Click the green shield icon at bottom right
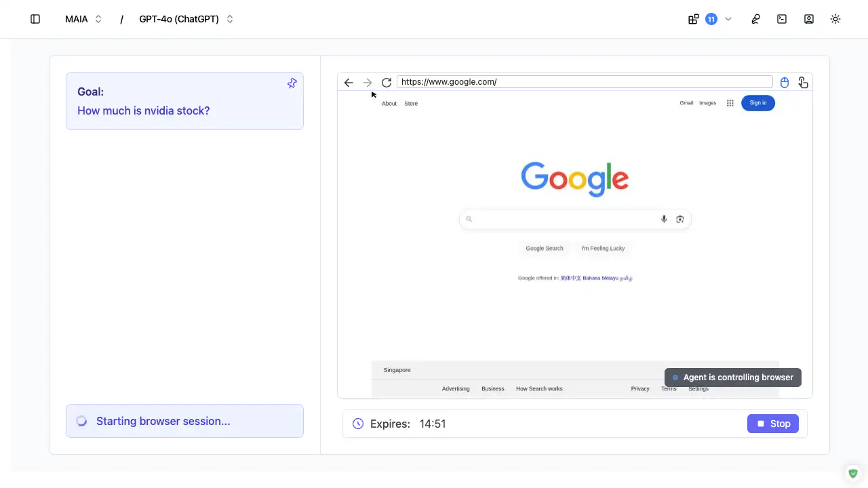Screen dimensions: 868x488 pos(853,473)
